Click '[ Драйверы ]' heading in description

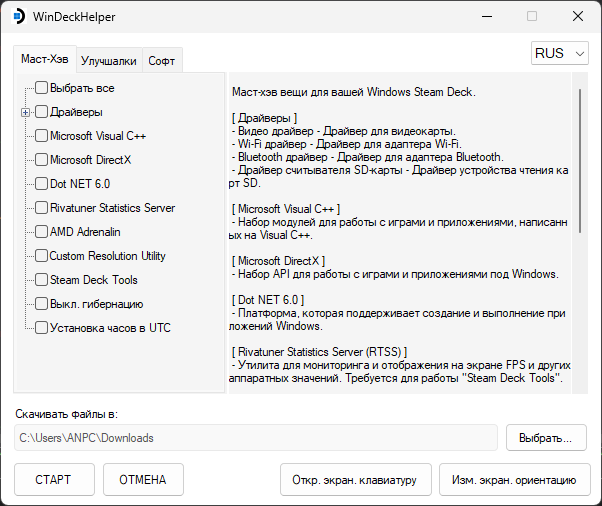tap(265, 118)
